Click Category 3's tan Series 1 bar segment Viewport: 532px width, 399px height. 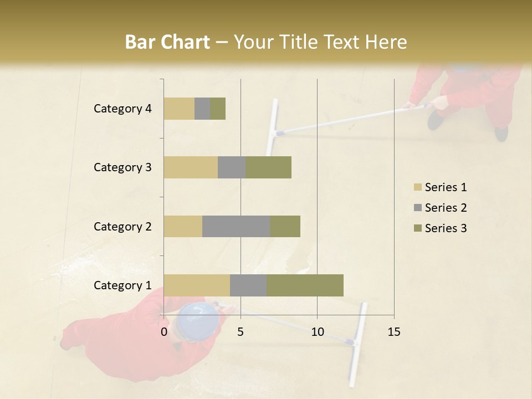(x=191, y=167)
